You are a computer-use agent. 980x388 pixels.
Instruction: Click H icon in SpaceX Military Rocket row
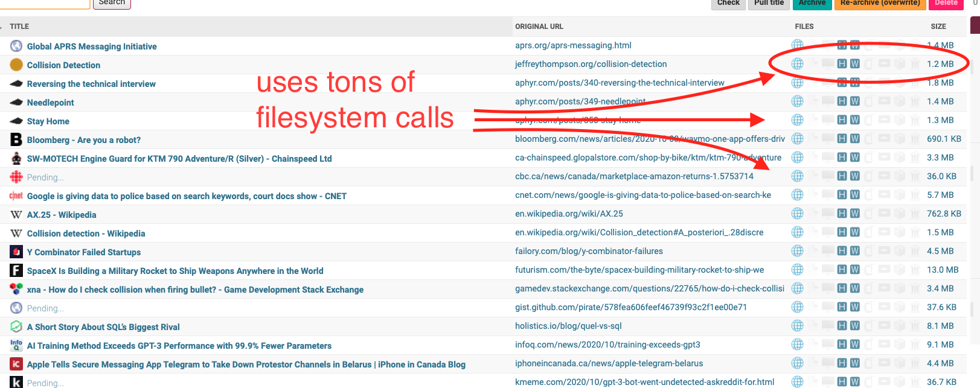(x=842, y=270)
